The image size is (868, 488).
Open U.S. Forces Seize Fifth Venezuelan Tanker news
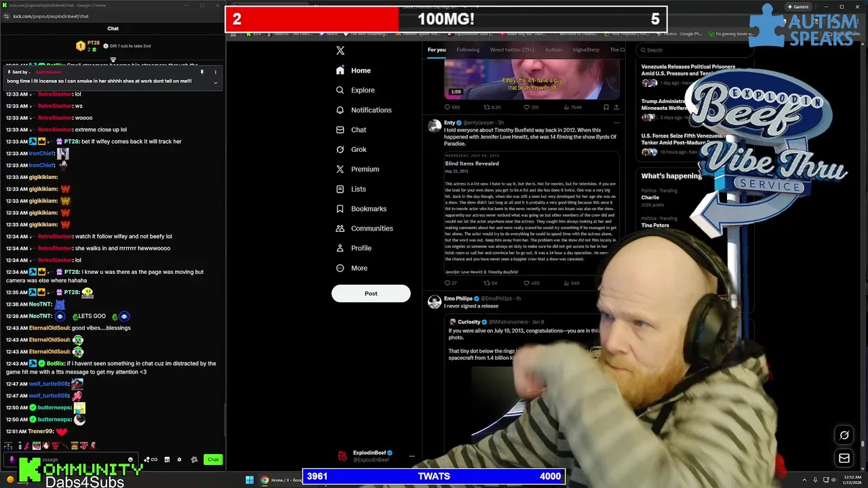click(683, 139)
